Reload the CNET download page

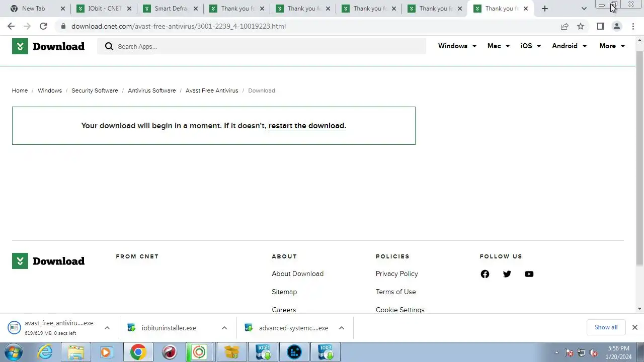43,26
